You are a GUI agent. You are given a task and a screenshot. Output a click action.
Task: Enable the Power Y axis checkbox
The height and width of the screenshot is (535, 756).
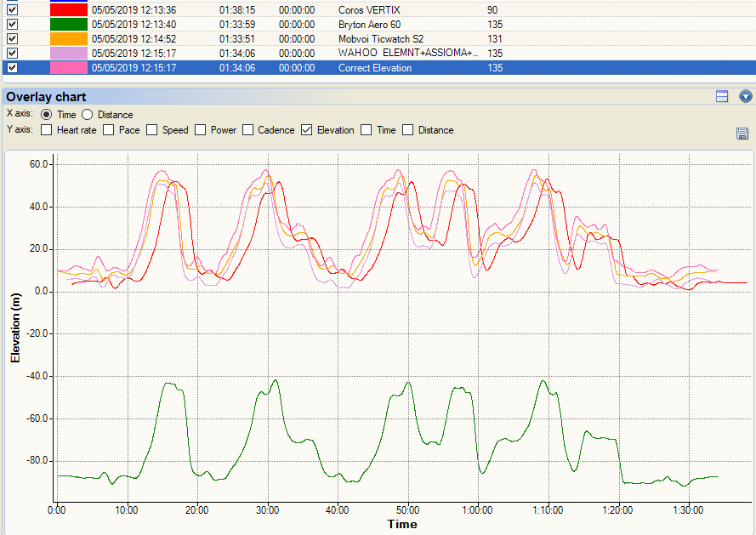pyautogui.click(x=201, y=130)
